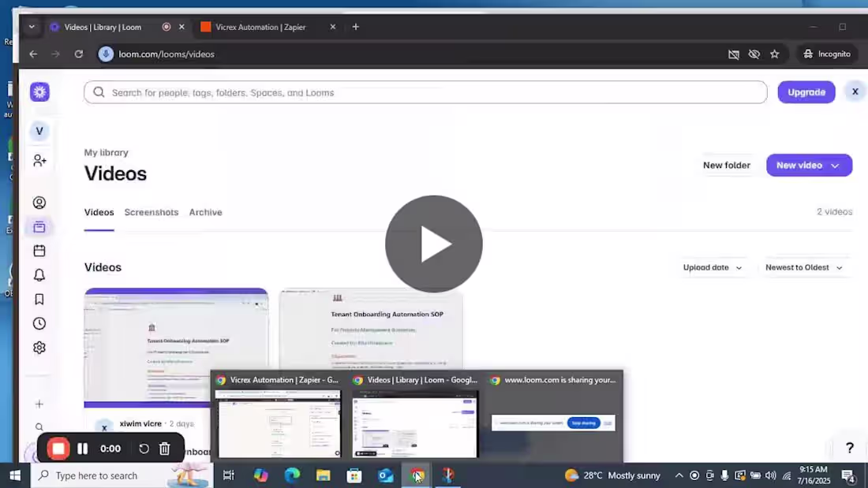Create a New folder
868x488 pixels.
click(726, 165)
